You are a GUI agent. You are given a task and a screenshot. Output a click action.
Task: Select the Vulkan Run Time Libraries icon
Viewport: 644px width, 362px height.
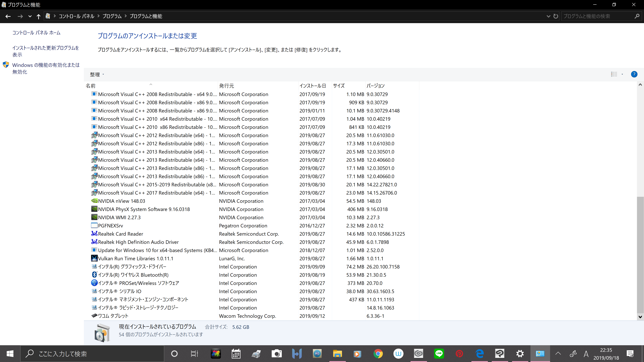point(94,258)
